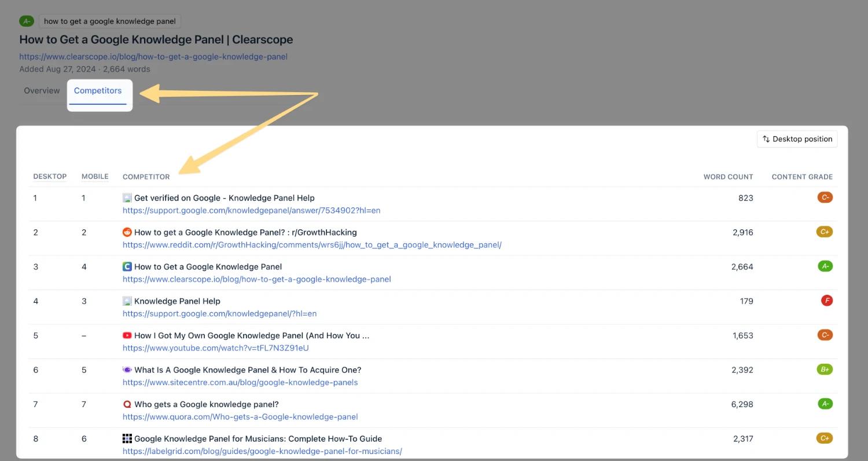The image size is (868, 461).
Task: Click the SiteCentre favicon beside 'What Is A Google Knowledge Panel'
Action: pyautogui.click(x=127, y=370)
